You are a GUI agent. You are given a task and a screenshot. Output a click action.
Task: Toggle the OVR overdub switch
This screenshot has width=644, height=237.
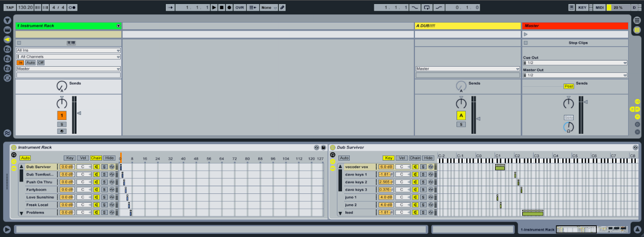(239, 8)
